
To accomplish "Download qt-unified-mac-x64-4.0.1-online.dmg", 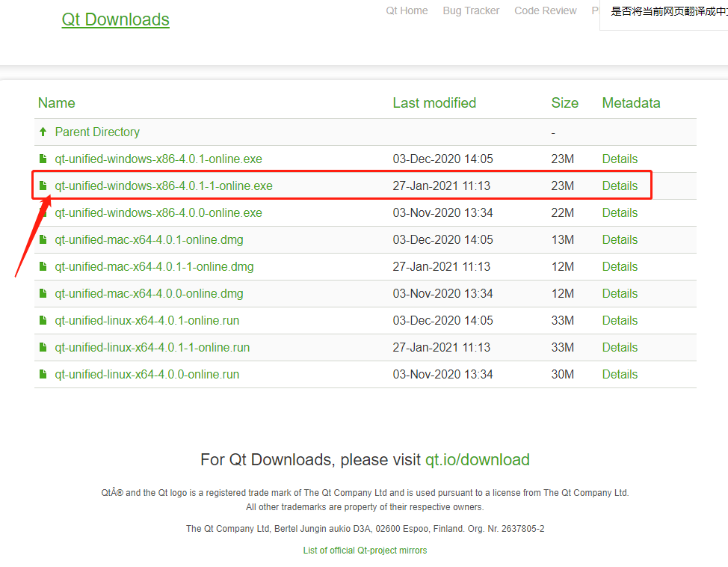I will [149, 240].
